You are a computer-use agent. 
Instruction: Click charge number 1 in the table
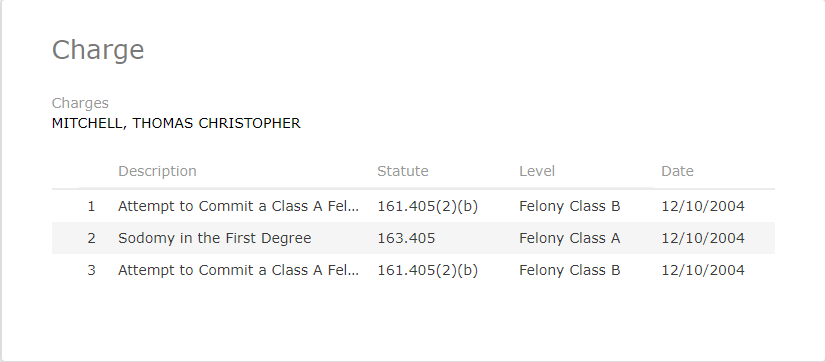click(92, 207)
